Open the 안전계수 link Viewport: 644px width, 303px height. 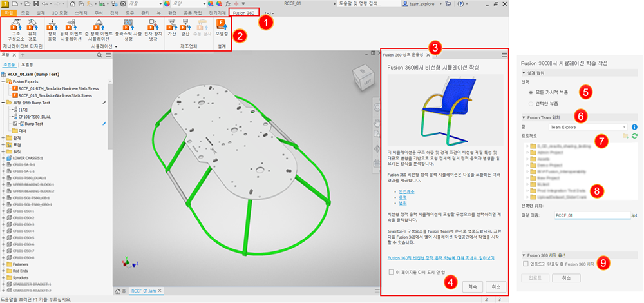point(405,192)
